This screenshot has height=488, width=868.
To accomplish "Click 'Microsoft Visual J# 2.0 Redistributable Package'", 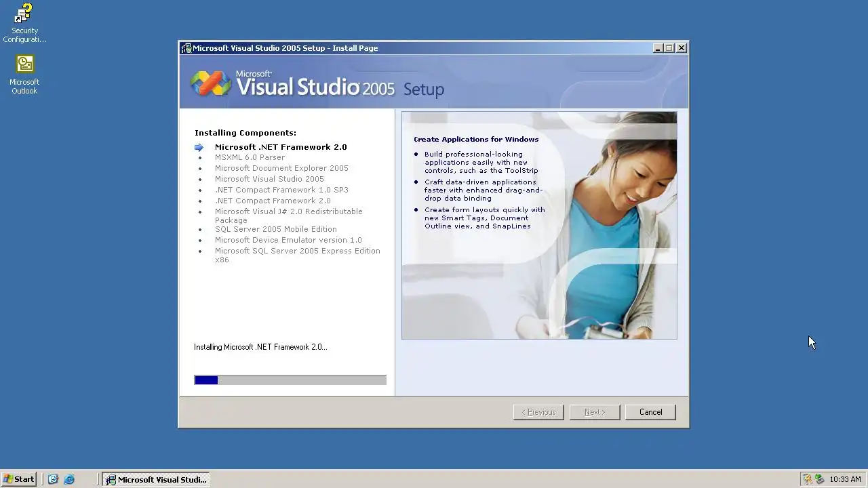I will (289, 216).
